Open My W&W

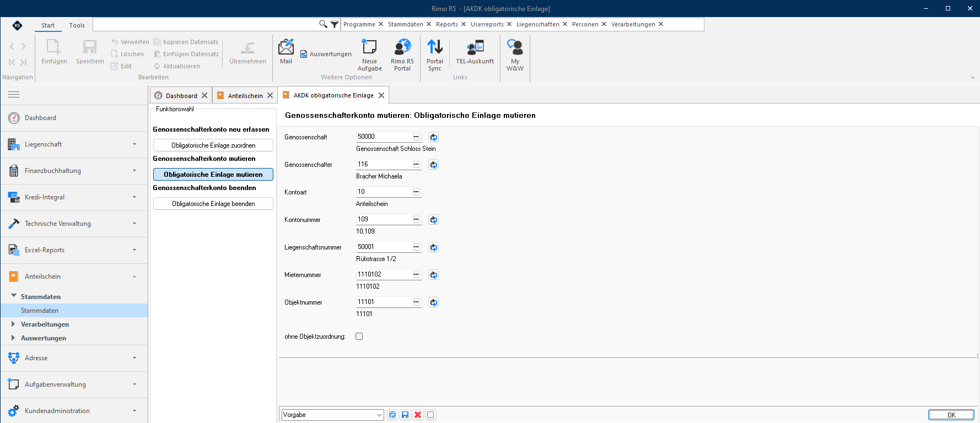[515, 55]
